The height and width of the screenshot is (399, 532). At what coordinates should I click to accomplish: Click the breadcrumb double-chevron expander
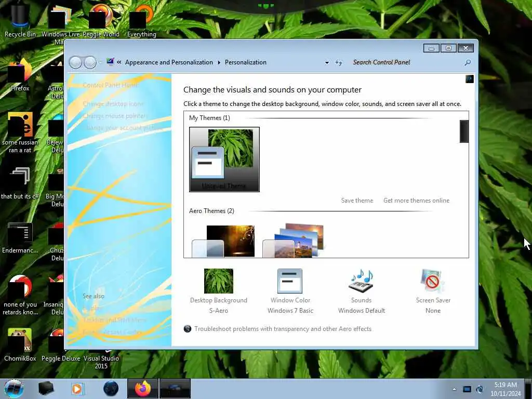click(119, 62)
